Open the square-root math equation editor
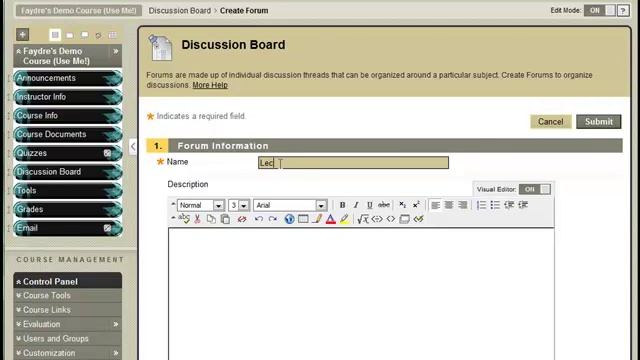The image size is (640, 360). click(363, 219)
